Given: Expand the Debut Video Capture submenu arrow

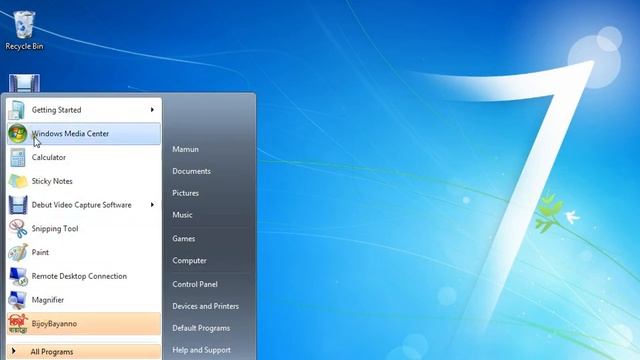Looking at the screenshot, I should [x=152, y=204].
